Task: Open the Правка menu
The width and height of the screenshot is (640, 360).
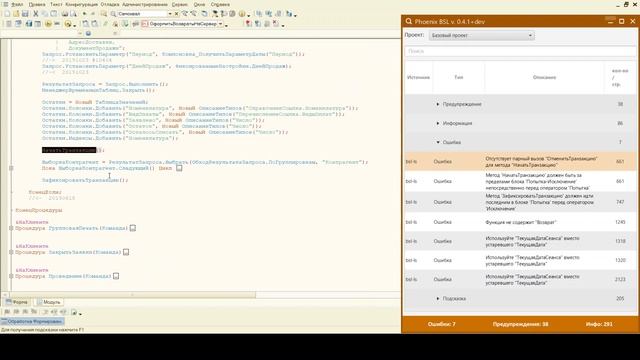Action: 37,4
